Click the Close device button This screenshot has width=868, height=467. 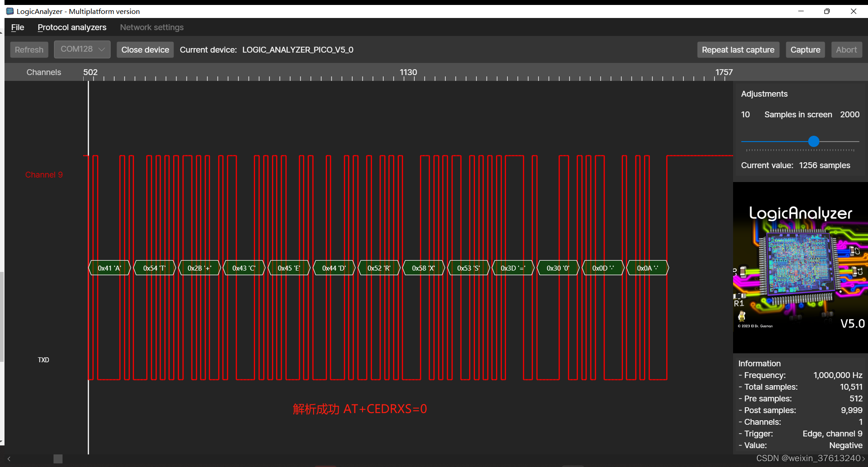pos(145,49)
